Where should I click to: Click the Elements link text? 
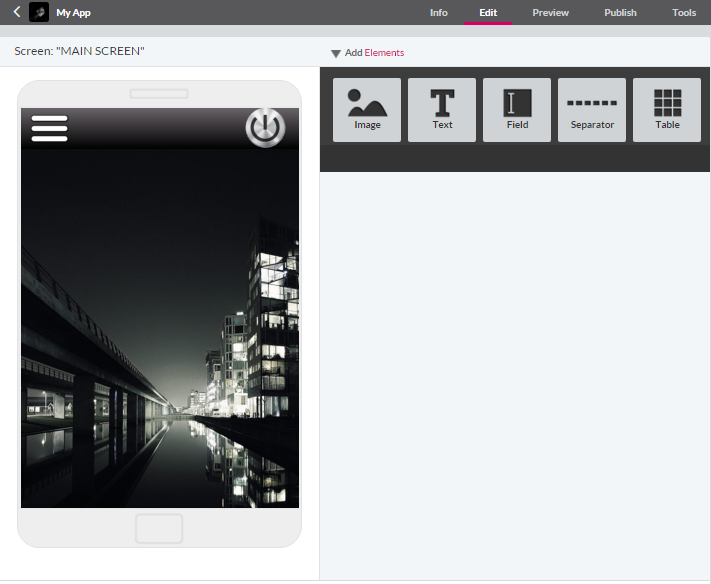pos(384,53)
